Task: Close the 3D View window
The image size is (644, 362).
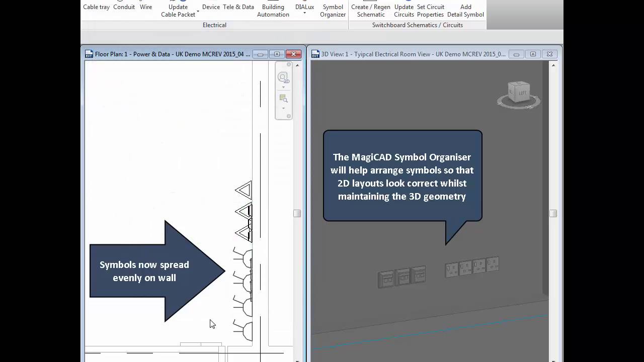Action: pos(549,54)
